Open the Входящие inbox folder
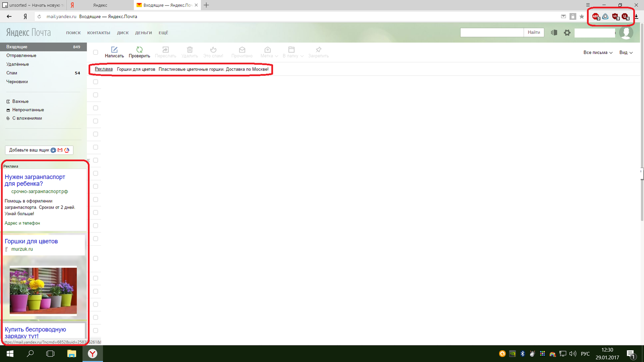Viewport: 644px width, 362px height. [x=43, y=47]
